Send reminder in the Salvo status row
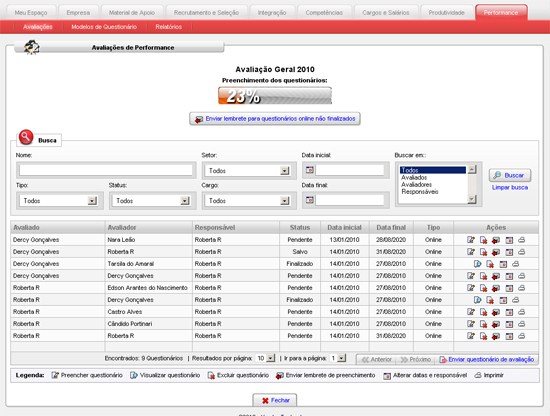Image resolution: width=550 pixels, height=416 pixels. 496,252
